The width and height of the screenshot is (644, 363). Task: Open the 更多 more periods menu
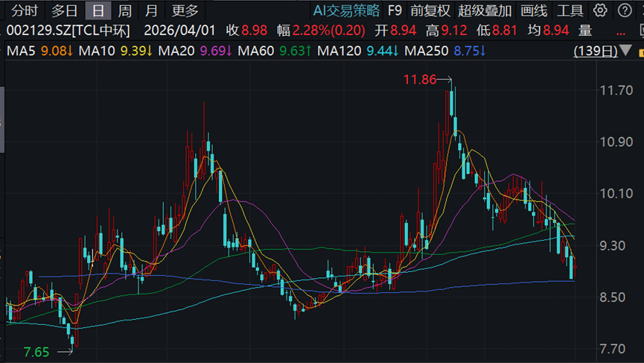click(x=185, y=10)
